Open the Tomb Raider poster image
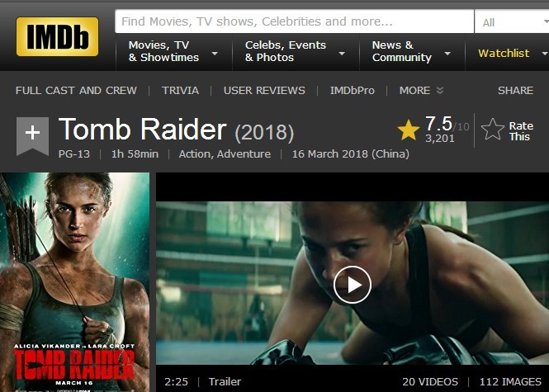This screenshot has width=549, height=392. coord(74,282)
